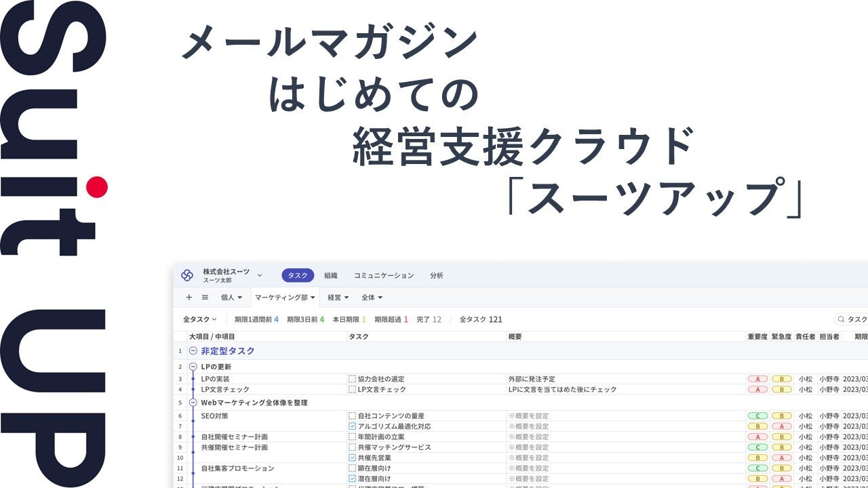This screenshot has height=488, width=868.
Task: Click the 重要度 C badge for 自社コンテンツの量産
Action: point(757,415)
